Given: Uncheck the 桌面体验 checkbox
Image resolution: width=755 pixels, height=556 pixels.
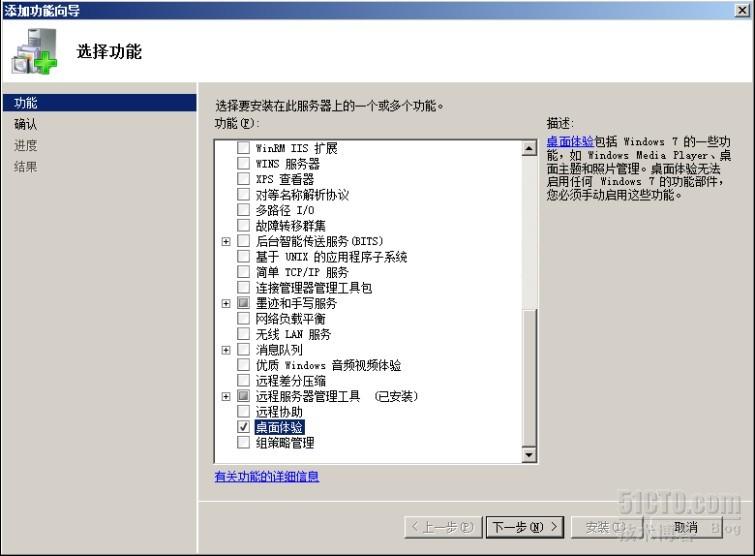Looking at the screenshot, I should [244, 427].
